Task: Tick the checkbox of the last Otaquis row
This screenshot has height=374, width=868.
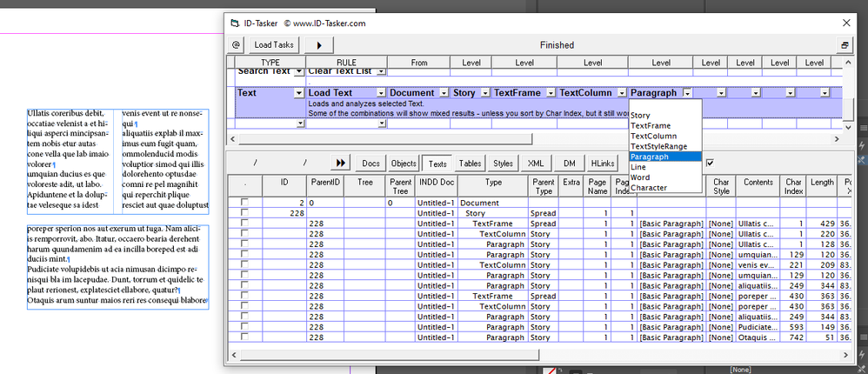Action: coord(244,337)
